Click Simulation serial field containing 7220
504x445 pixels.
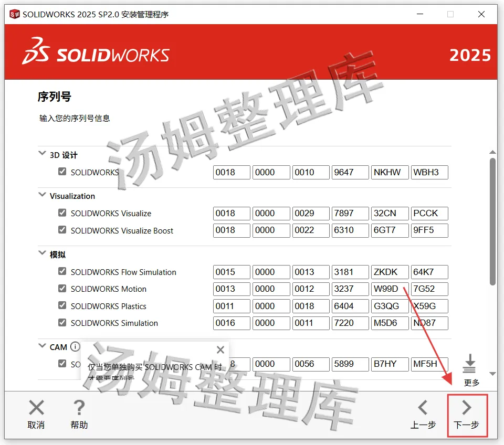[x=350, y=323]
